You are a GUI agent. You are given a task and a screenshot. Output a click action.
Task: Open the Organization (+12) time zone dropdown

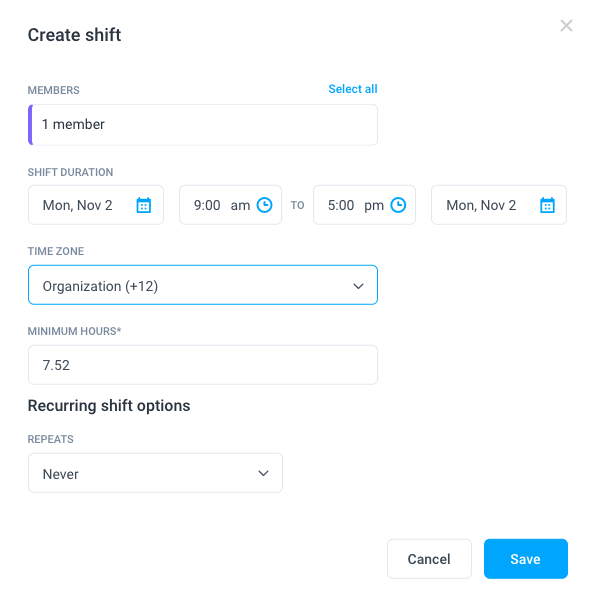[x=203, y=285]
